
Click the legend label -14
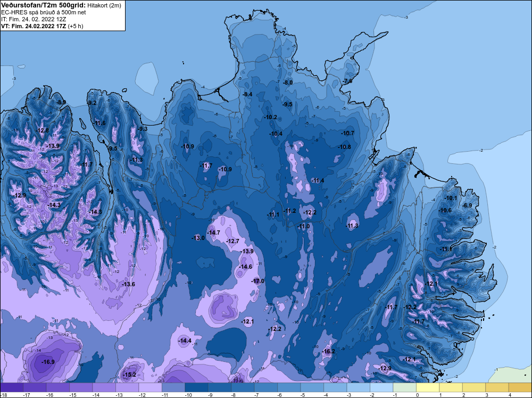tap(95, 395)
